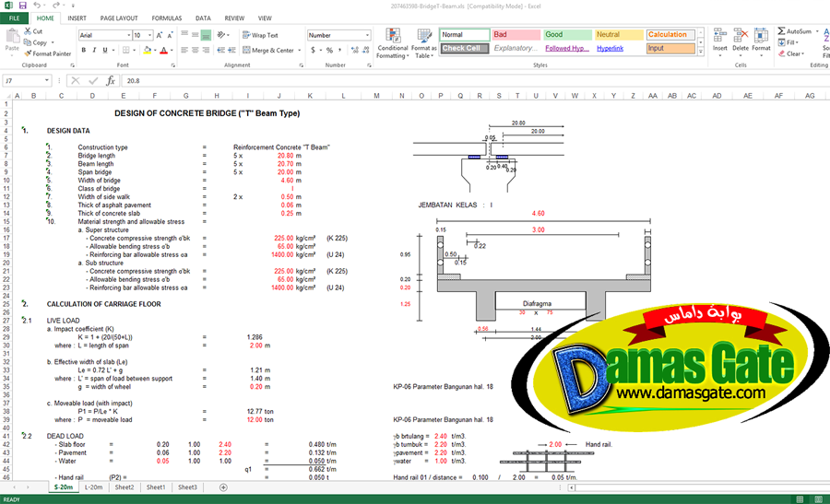Switch to the DATA tab

tap(203, 18)
